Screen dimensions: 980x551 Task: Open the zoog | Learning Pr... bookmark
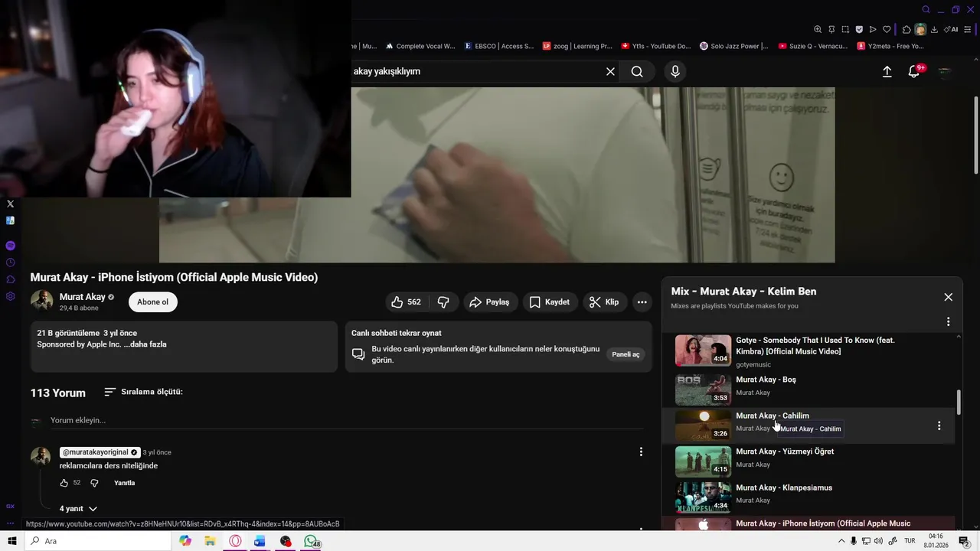pos(577,46)
